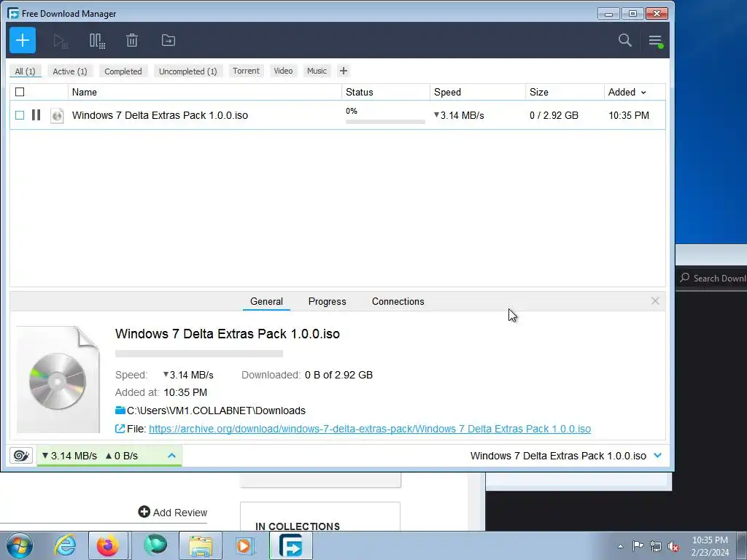Collapse details with bottom-right blue chevron
Viewport: 747px width, 560px height.
pos(658,456)
